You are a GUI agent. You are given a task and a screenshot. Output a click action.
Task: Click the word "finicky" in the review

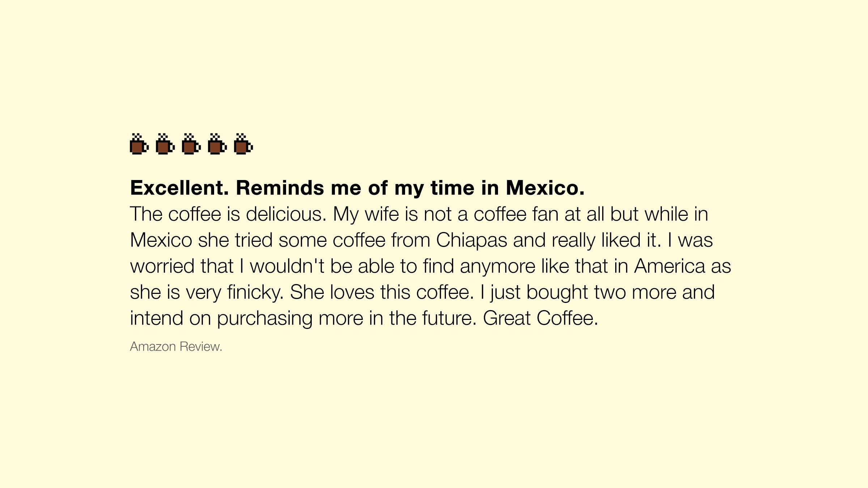(x=255, y=292)
